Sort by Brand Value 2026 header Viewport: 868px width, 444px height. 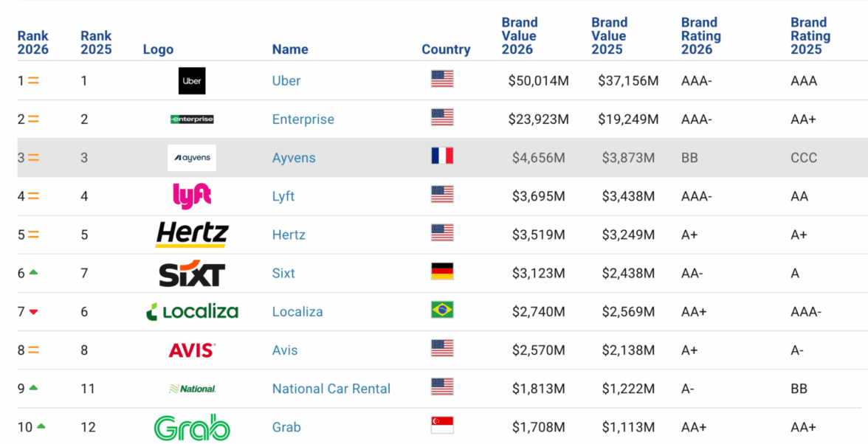tap(520, 36)
